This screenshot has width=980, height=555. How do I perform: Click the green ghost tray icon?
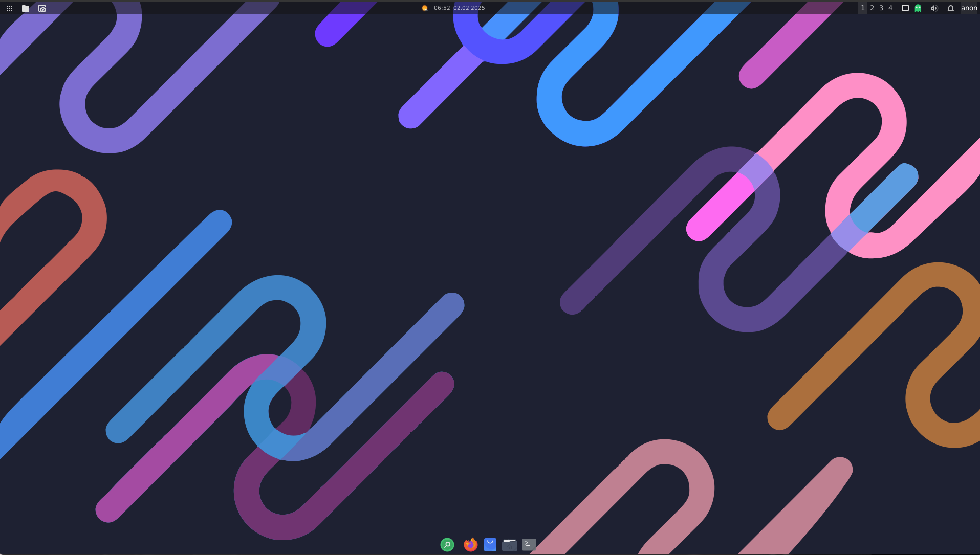[x=918, y=8]
